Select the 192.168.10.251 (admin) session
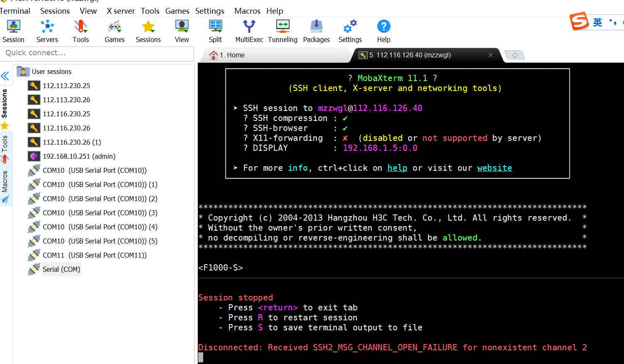The width and height of the screenshot is (624, 364). 79,156
